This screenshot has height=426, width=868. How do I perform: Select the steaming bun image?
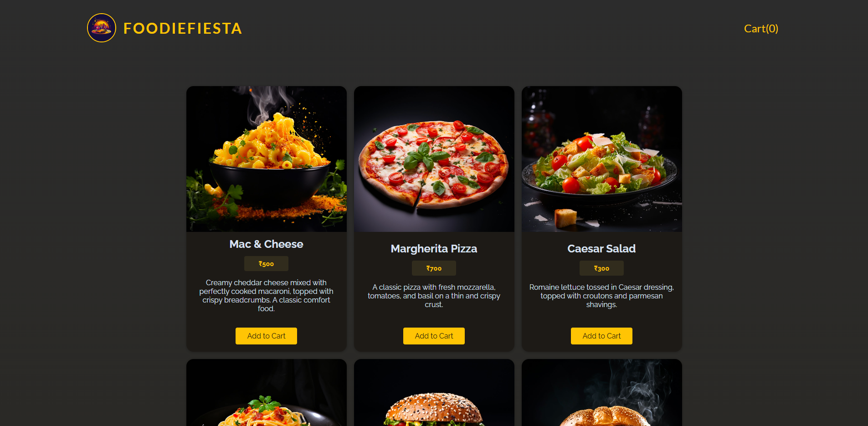[602, 393]
